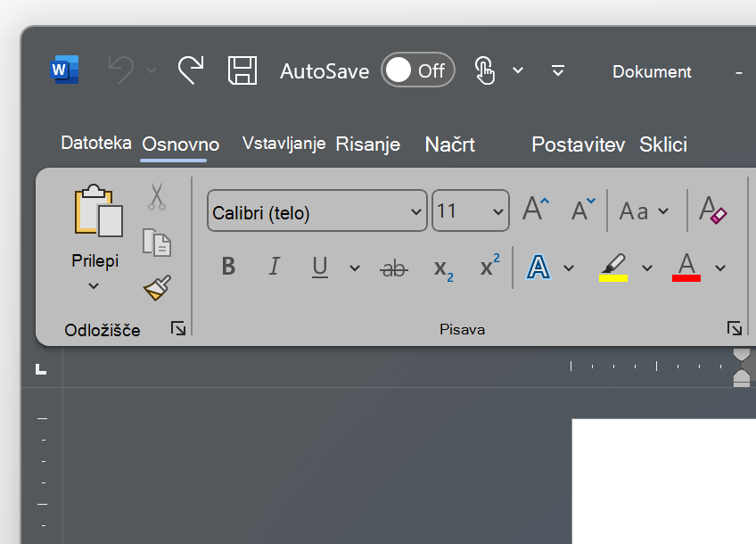The width and height of the screenshot is (756, 544).
Task: Open the Touch/Mouse mode dropdown arrow
Action: (x=518, y=70)
